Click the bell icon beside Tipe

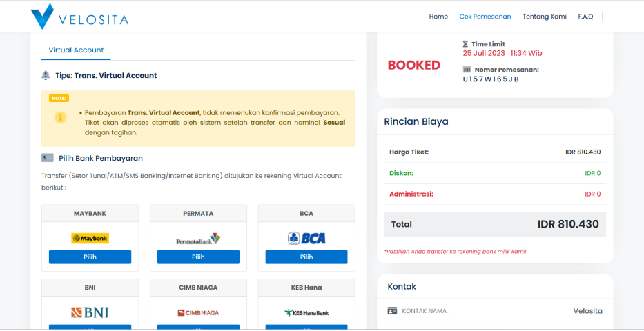pos(46,75)
